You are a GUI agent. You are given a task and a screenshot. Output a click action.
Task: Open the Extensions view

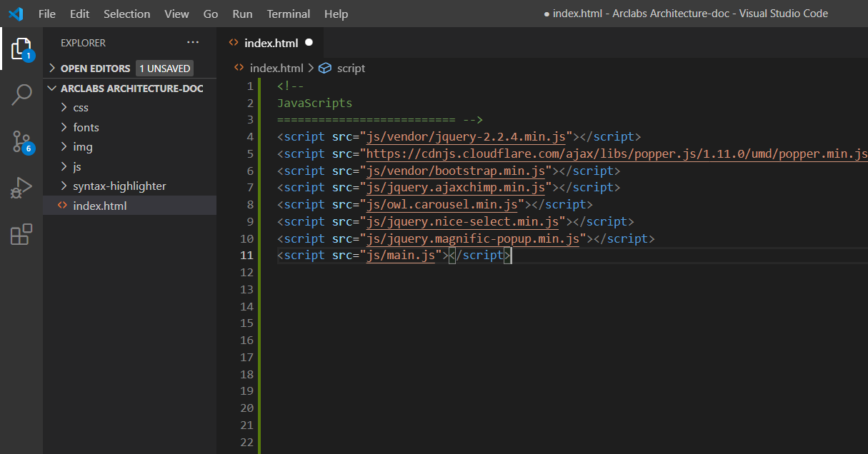(21, 234)
